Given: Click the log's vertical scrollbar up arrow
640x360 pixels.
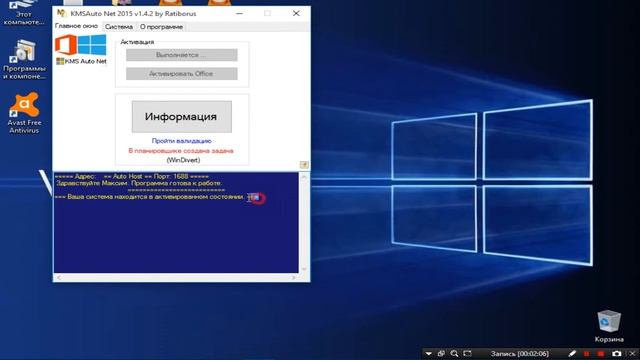Looking at the screenshot, I should click(304, 177).
